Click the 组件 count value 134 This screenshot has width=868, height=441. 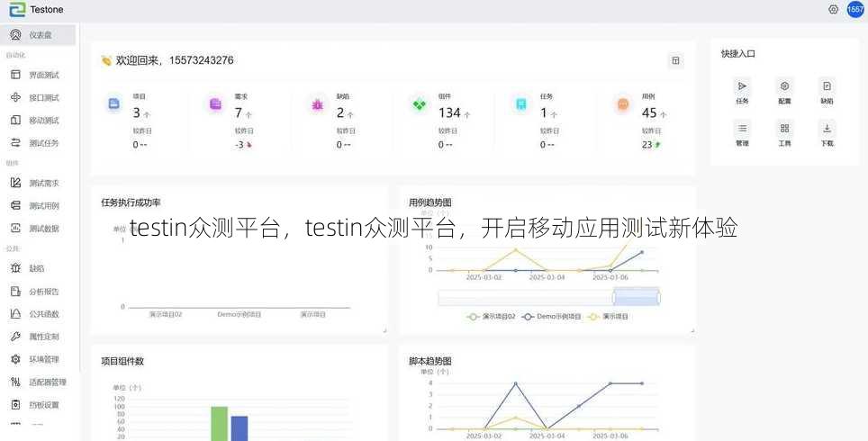click(449, 112)
